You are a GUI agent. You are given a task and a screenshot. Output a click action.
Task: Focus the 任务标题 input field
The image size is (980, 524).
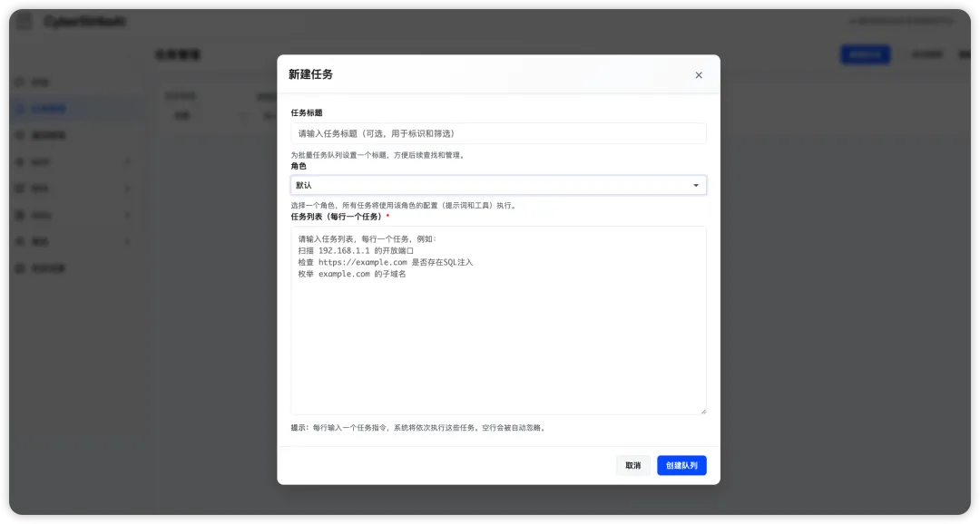(498, 133)
